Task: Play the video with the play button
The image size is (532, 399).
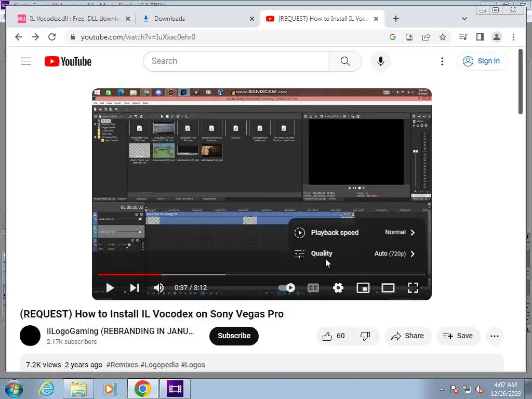Action: [110, 288]
